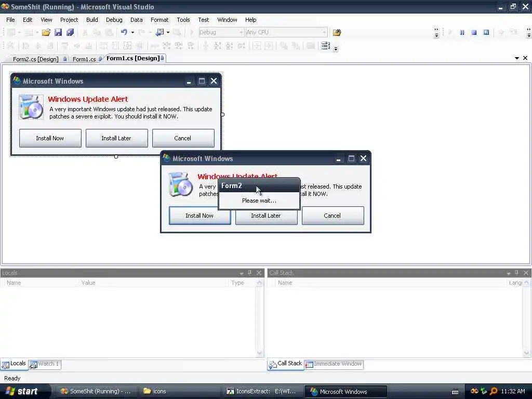This screenshot has width=532, height=399.
Task: Open the Tools menu
Action: click(x=183, y=20)
